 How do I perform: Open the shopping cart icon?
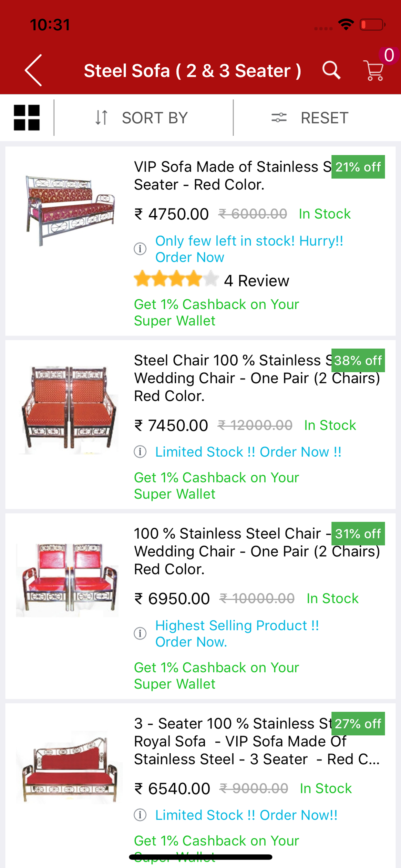[373, 70]
